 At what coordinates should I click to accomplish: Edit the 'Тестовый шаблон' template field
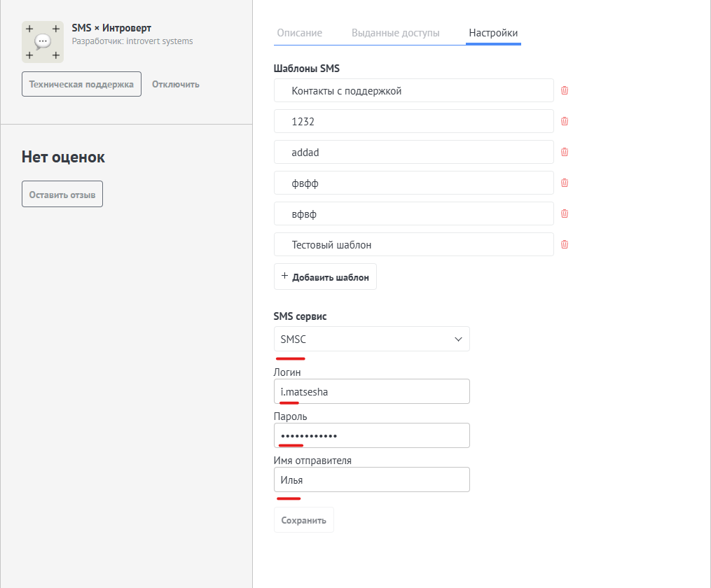tap(414, 244)
